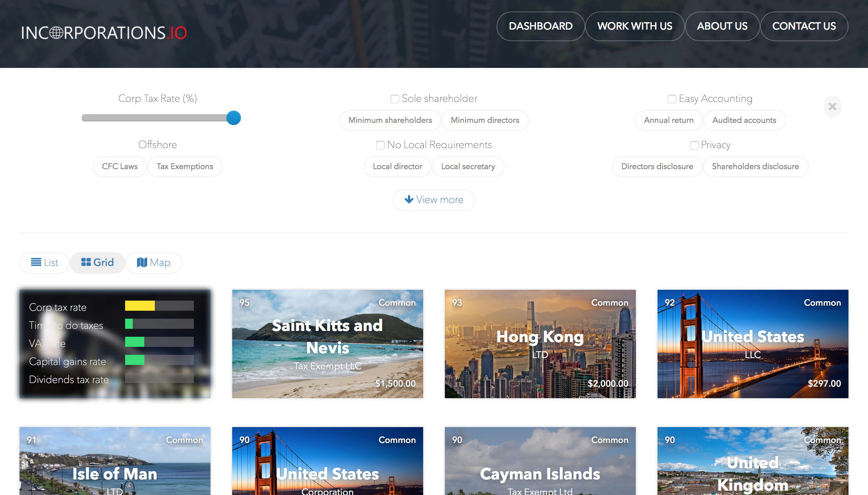This screenshot has width=868, height=495.
Task: Enable the Sole shareholder checkbox
Action: pos(395,99)
